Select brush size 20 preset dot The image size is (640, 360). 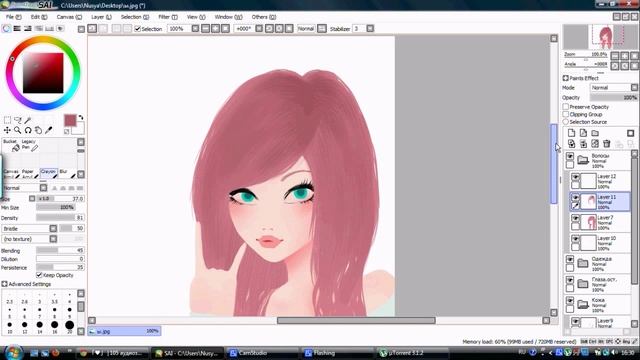69,325
